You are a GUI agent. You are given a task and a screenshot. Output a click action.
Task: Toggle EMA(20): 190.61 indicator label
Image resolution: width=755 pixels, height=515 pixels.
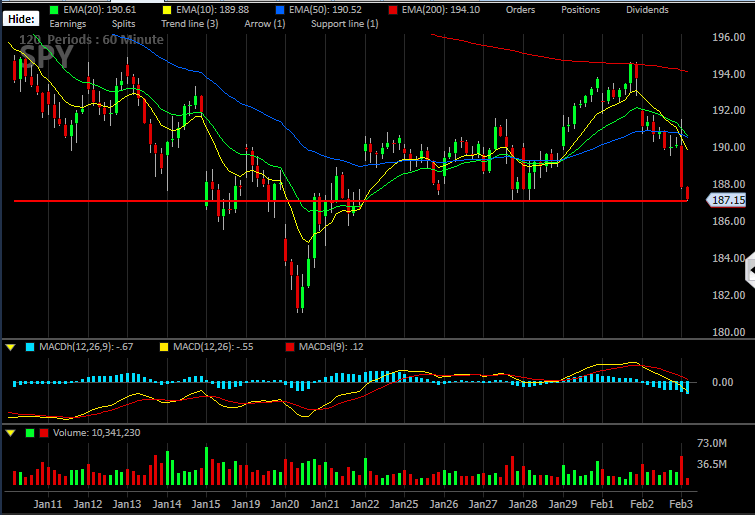(x=100, y=10)
